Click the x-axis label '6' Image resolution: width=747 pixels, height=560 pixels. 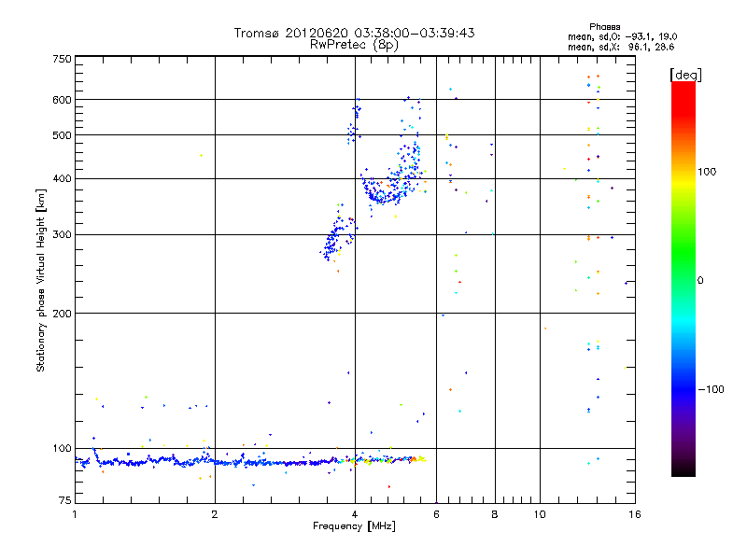436,515
